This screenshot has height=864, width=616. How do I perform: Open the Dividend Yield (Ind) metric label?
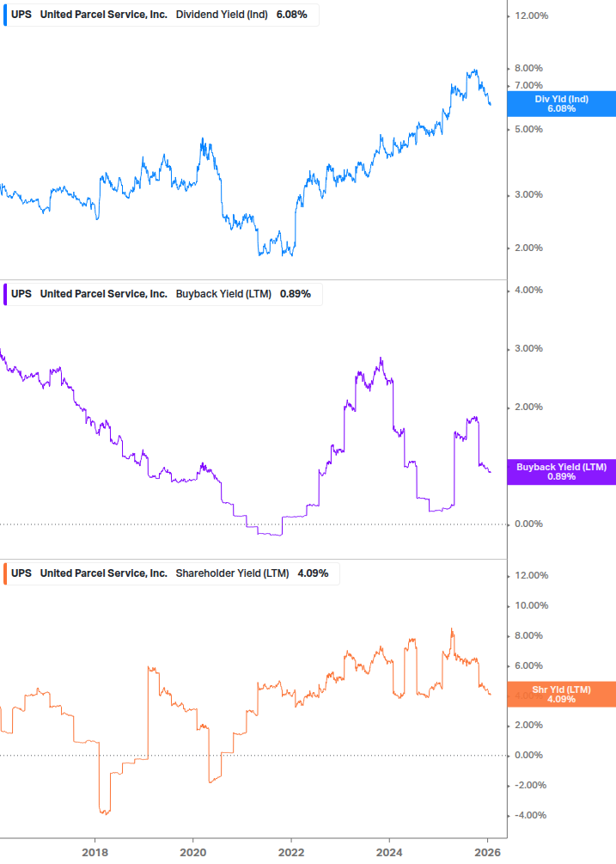(222, 15)
